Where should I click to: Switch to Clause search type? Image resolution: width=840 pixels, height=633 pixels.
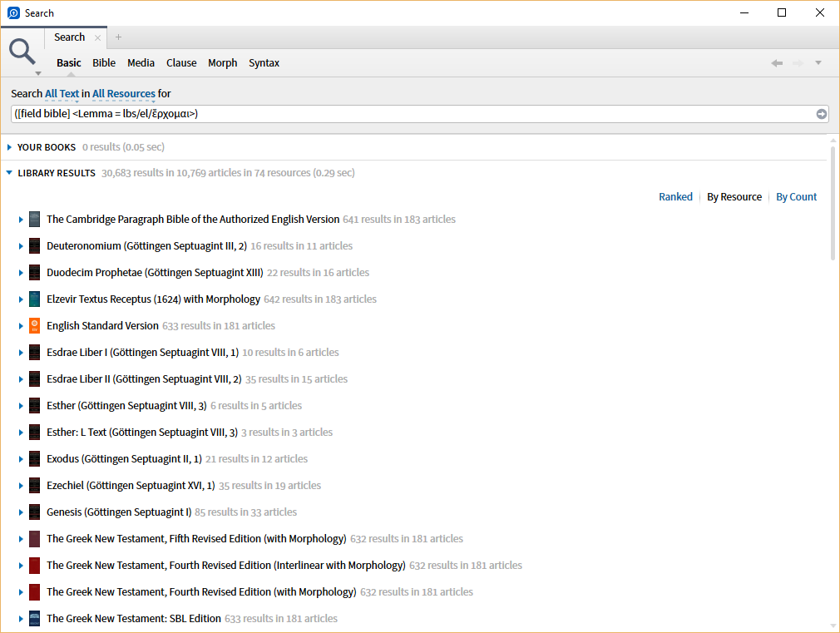(181, 62)
